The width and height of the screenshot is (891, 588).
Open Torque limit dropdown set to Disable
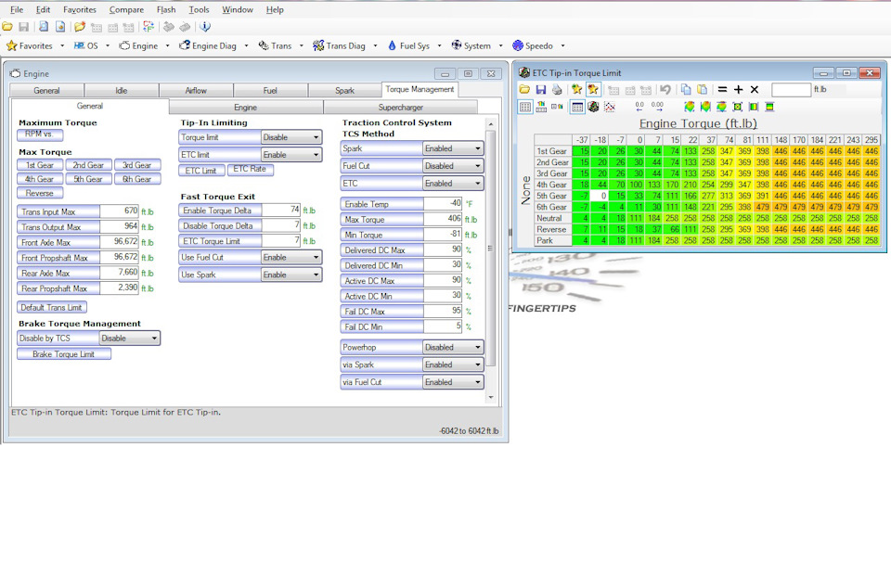[291, 137]
